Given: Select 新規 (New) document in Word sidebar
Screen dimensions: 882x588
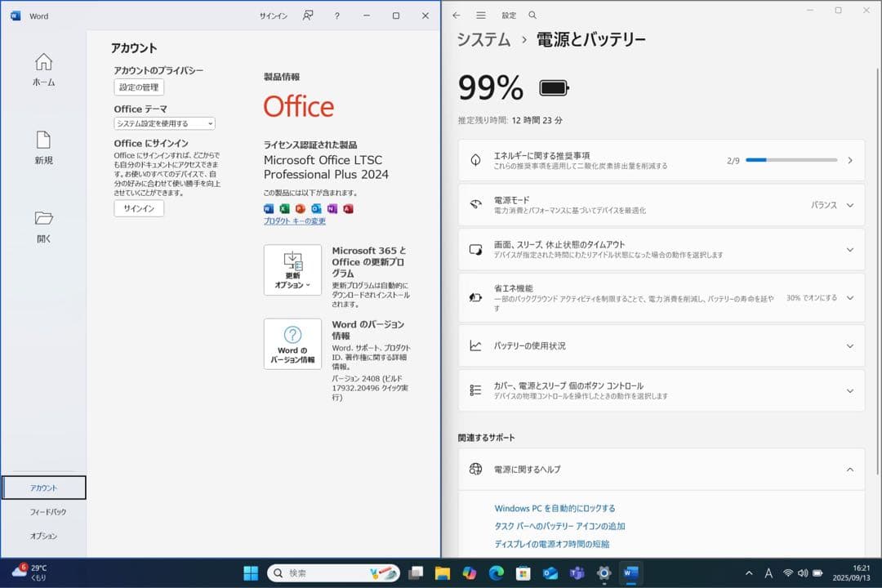Looking at the screenshot, I should coord(44,148).
